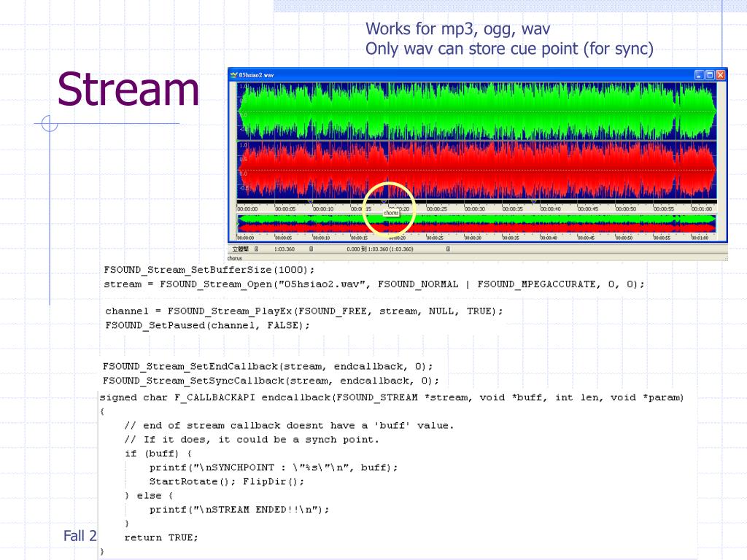Click the 1.0 amplitude label of green channel

click(243, 86)
